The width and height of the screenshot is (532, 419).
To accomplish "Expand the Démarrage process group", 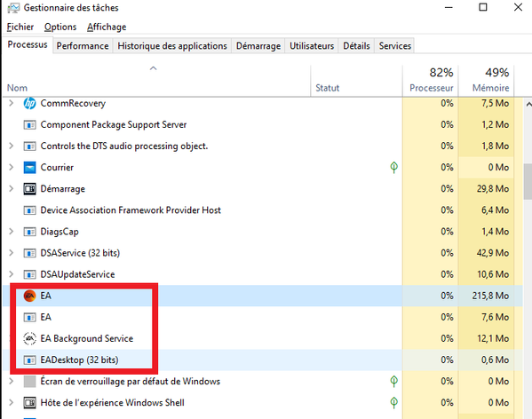I will coord(12,189).
